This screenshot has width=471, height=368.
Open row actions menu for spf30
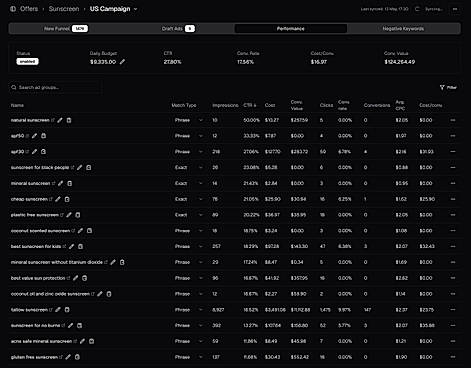(453, 151)
